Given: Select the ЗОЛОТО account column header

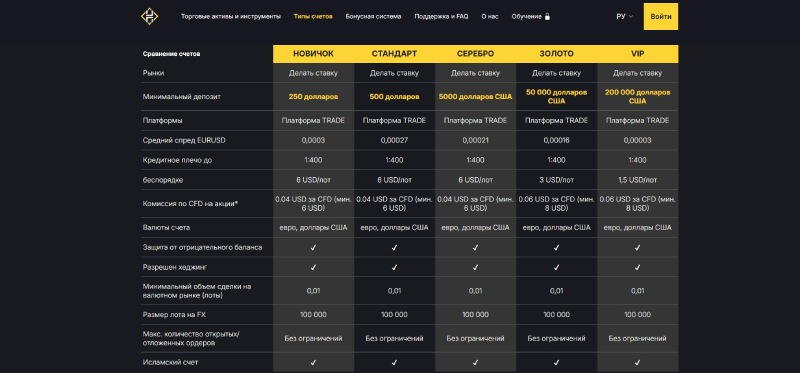Looking at the screenshot, I should [557, 54].
